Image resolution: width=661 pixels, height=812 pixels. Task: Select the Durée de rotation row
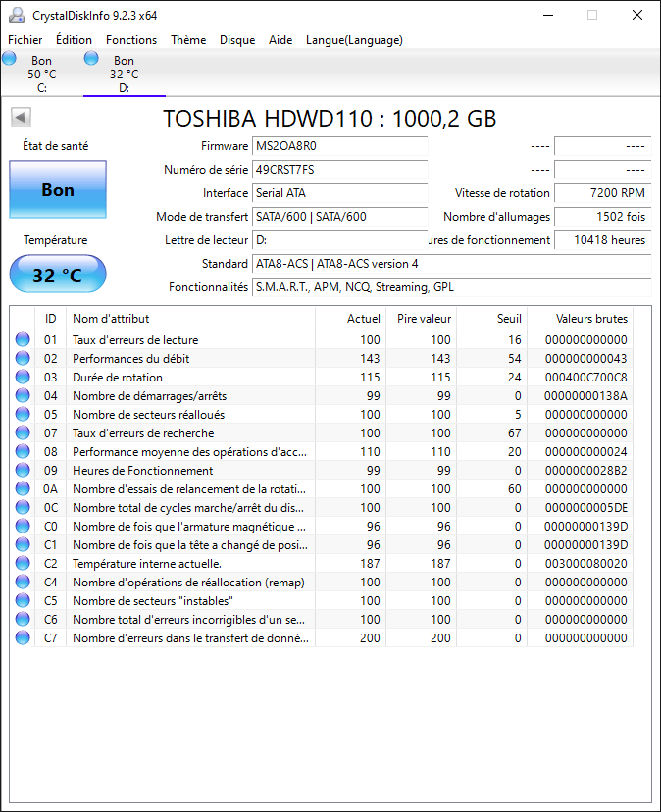tap(321, 377)
